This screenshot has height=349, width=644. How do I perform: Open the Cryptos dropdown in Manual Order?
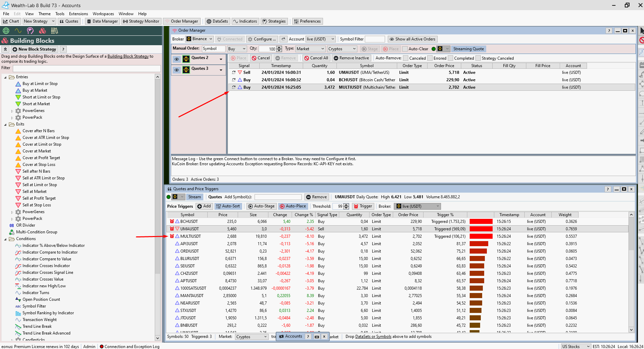point(342,49)
